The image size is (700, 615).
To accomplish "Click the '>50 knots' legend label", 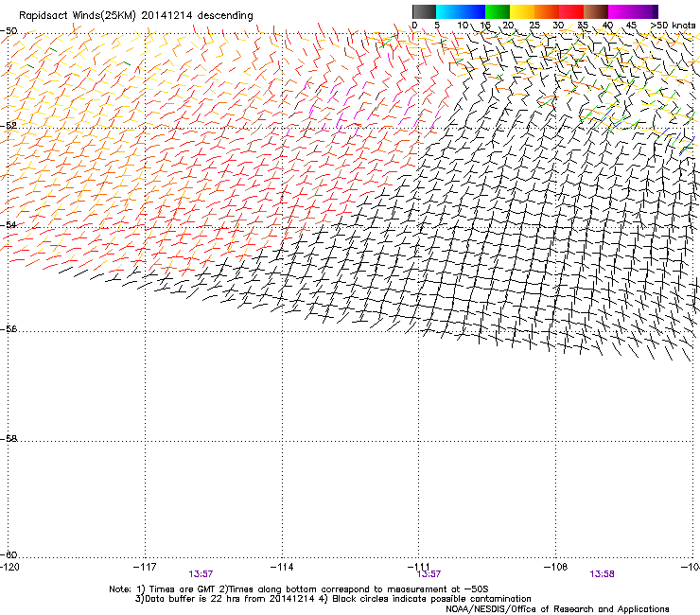I will (673, 26).
